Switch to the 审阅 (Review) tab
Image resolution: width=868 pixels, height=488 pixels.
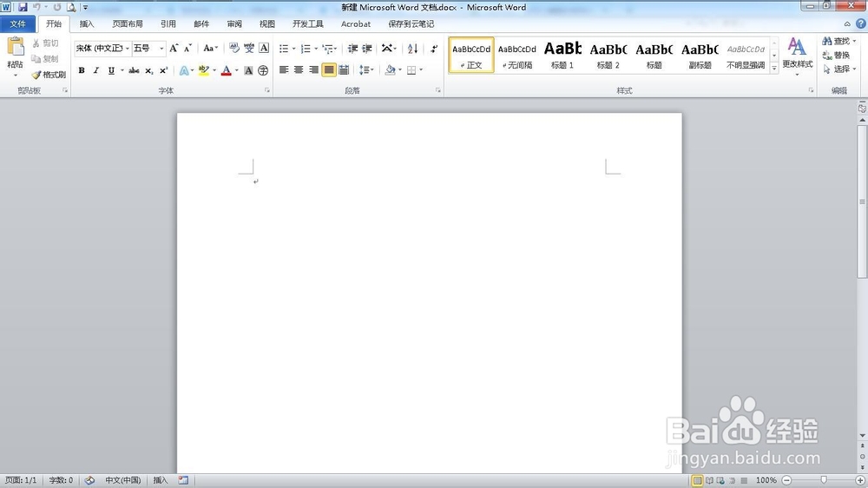pos(234,23)
